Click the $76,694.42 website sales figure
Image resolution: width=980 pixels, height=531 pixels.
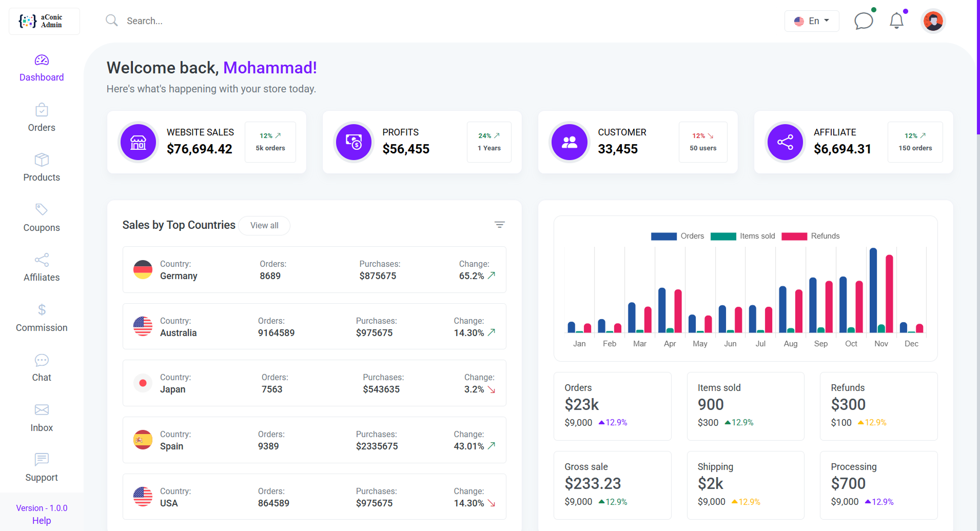pyautogui.click(x=200, y=149)
